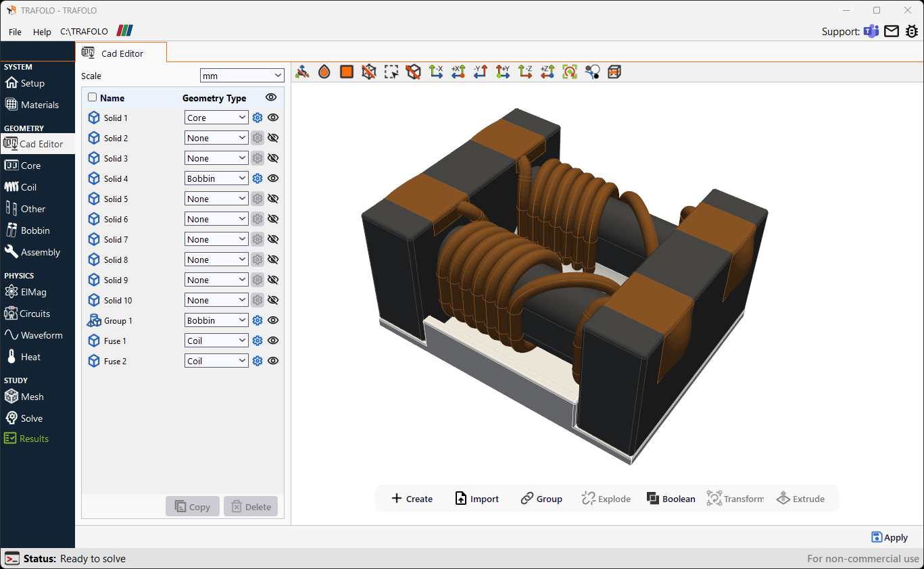Click the terminal icon in status bar

tap(12, 558)
